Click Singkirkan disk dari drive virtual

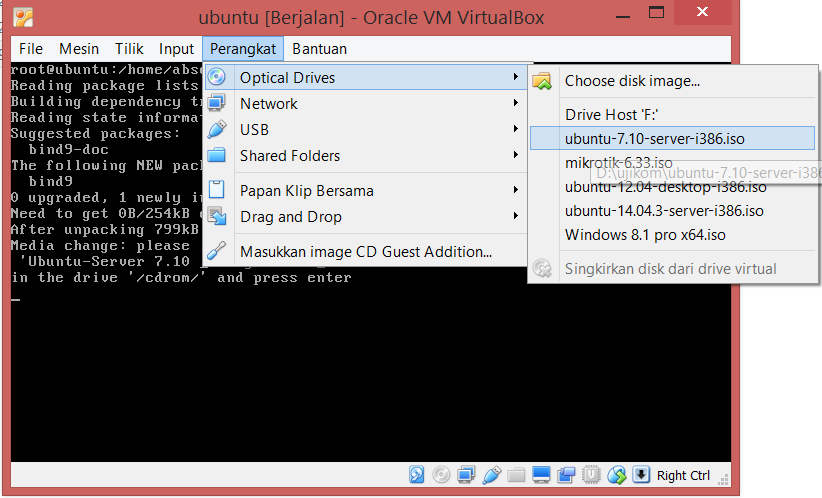673,269
